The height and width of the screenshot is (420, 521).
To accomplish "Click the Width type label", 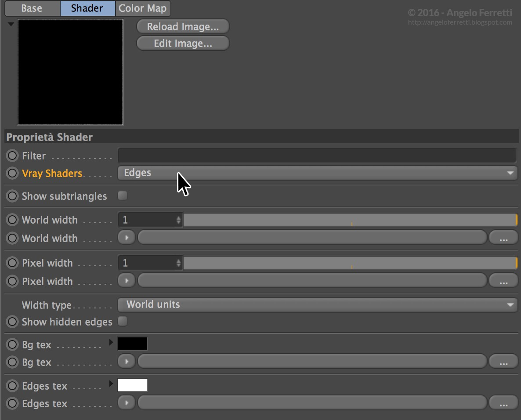I will tap(47, 305).
